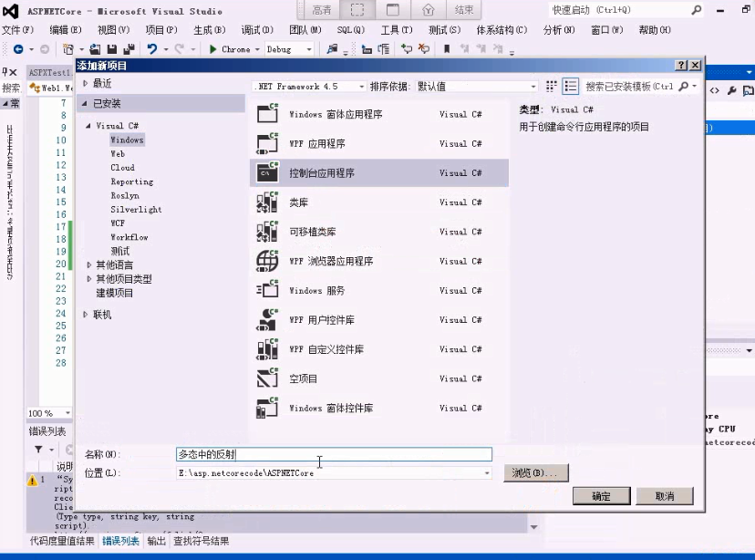
Task: Expand the 联机 tree node
Action: point(85,315)
